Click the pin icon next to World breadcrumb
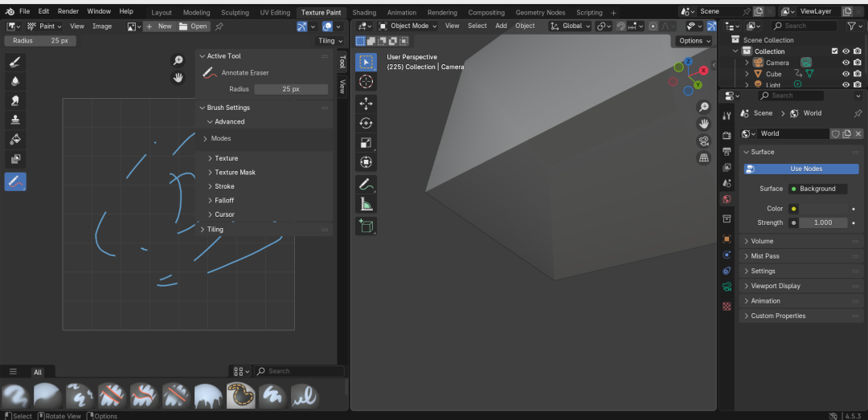Viewport: 868px width, 420px height. [858, 113]
